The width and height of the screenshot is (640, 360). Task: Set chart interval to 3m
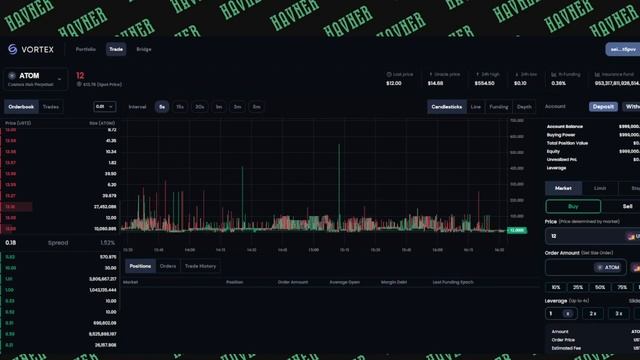[238, 107]
